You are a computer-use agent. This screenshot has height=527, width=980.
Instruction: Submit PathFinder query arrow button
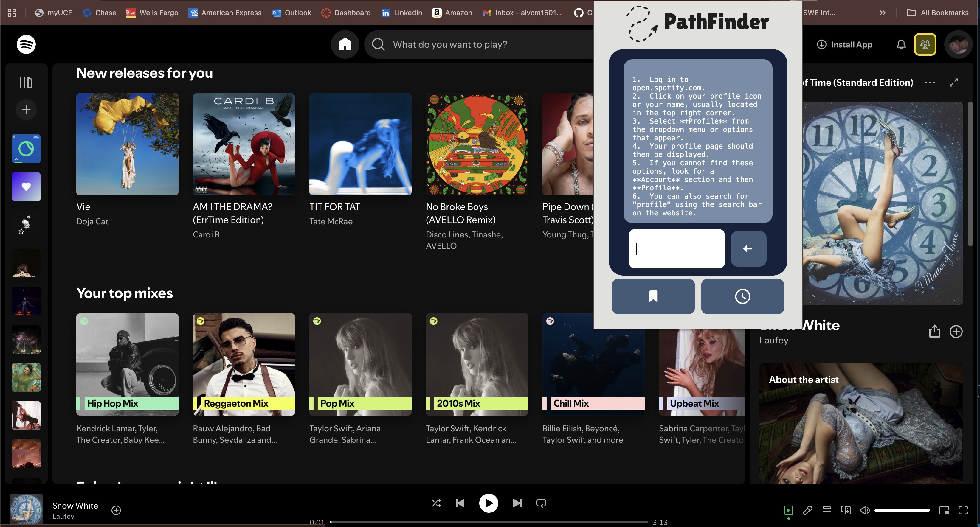click(x=748, y=249)
